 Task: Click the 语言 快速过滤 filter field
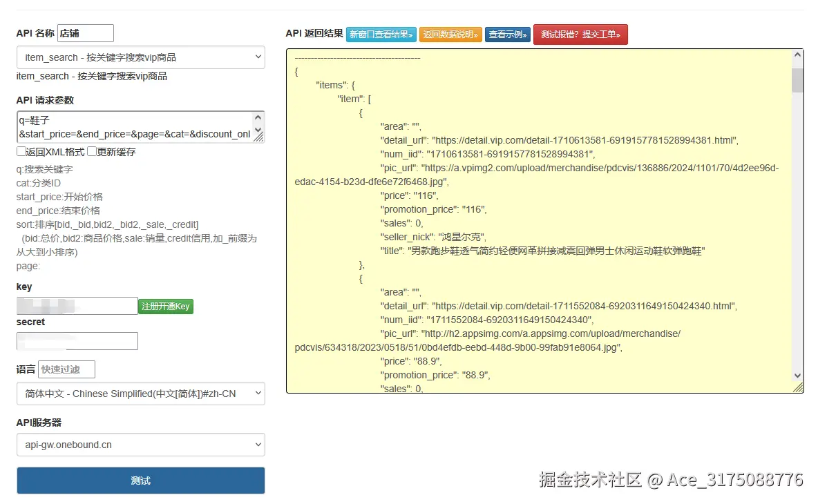point(67,369)
